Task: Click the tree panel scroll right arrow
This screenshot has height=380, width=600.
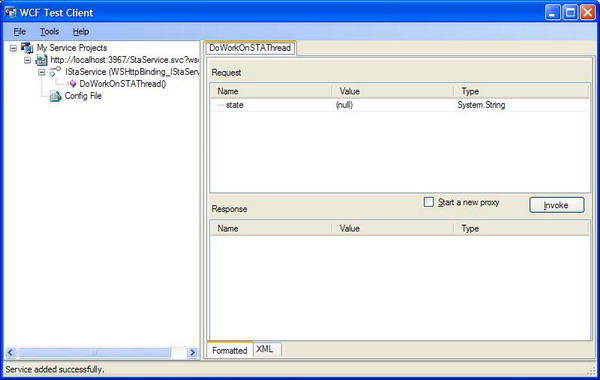Action: click(192, 352)
